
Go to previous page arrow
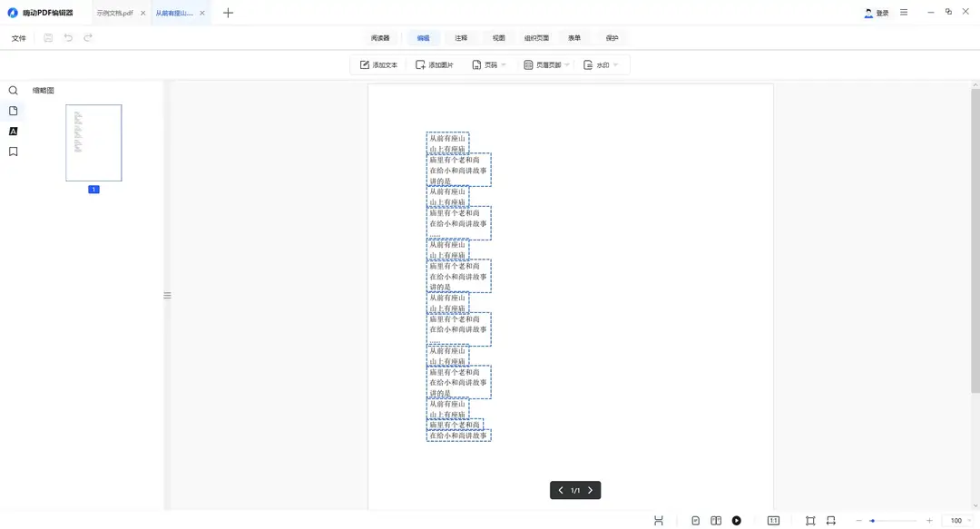click(x=561, y=490)
